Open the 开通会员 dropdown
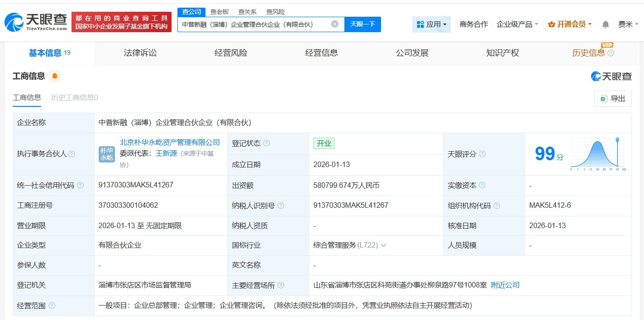 tap(570, 24)
